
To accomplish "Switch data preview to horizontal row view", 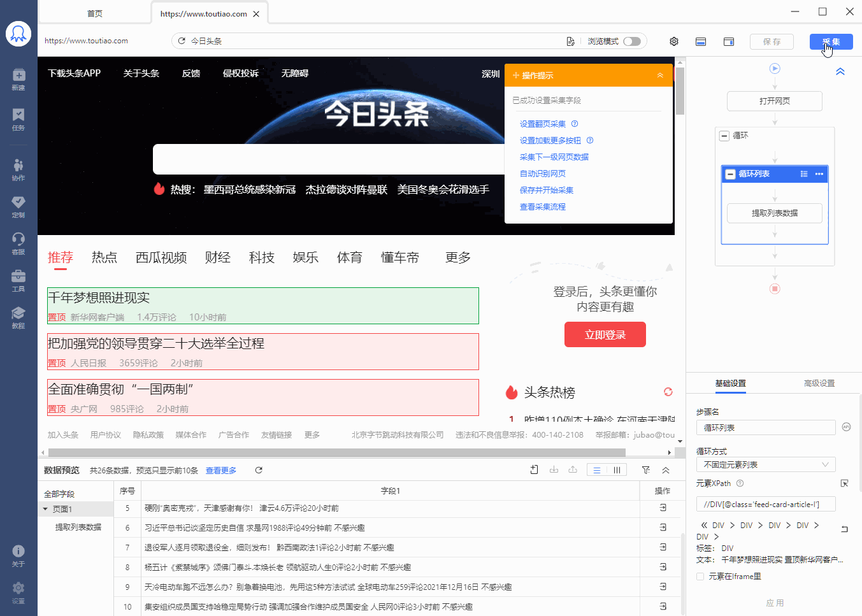I will 597,470.
